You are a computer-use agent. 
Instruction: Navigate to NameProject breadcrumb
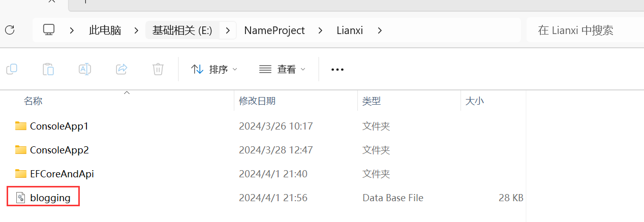pos(274,30)
